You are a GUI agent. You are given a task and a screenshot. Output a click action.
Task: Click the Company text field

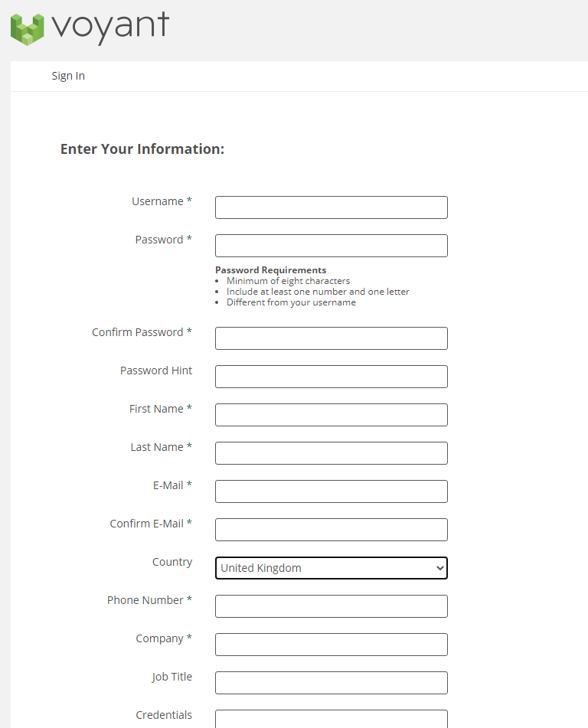click(331, 645)
